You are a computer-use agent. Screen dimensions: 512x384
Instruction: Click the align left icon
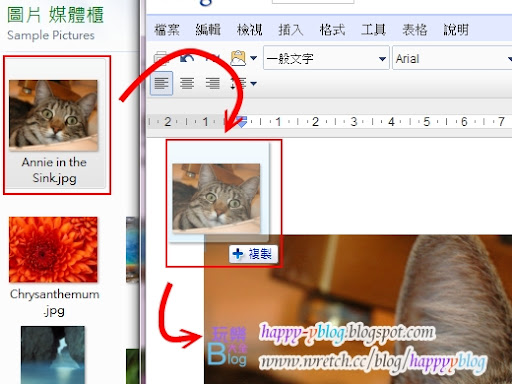pyautogui.click(x=161, y=83)
